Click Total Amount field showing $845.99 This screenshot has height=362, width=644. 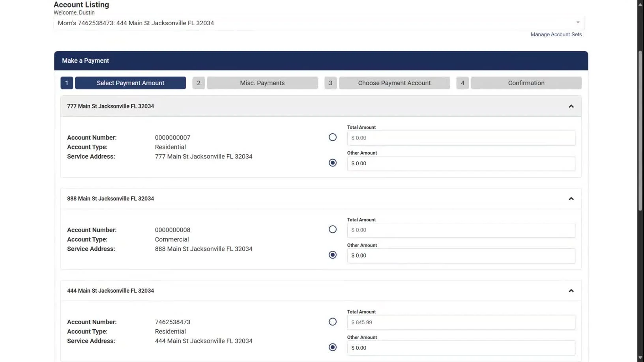461,323
